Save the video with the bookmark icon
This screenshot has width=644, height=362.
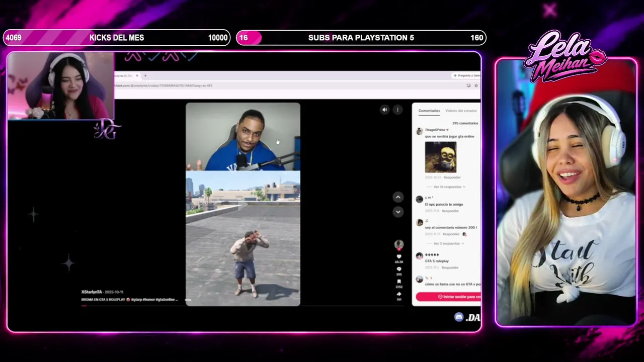[x=399, y=282]
